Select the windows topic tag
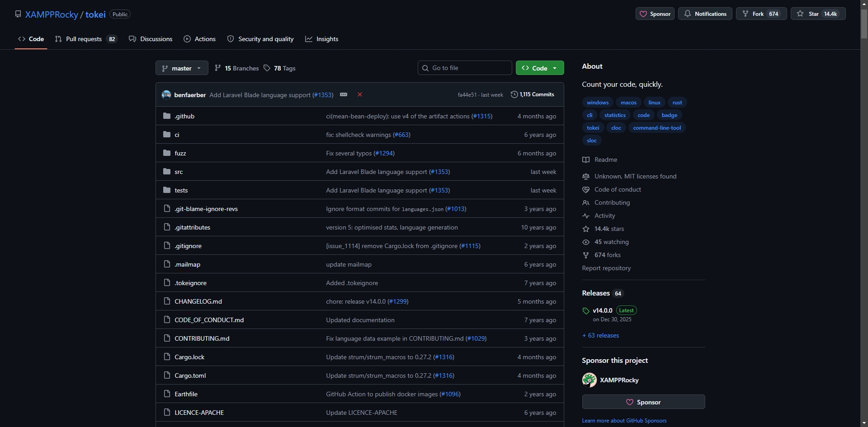The image size is (868, 427). tap(598, 103)
